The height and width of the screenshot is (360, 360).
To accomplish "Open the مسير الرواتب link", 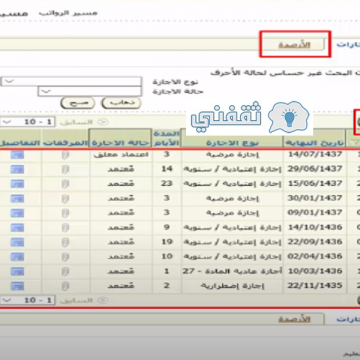I will tap(68, 13).
